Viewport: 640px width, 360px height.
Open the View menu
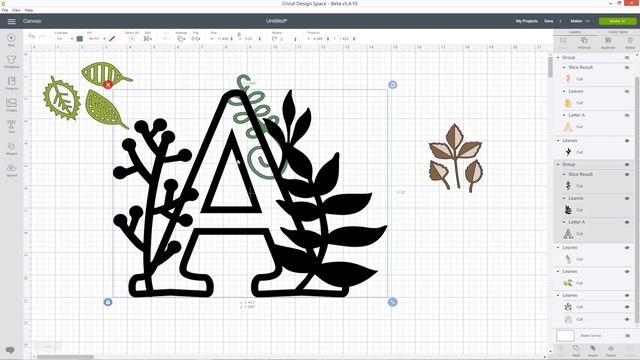[16, 10]
